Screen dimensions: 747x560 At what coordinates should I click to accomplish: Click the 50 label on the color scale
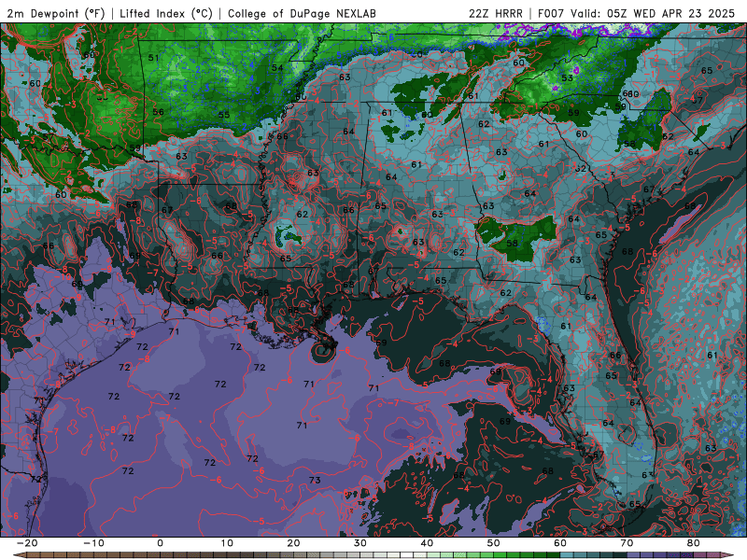tap(494, 543)
